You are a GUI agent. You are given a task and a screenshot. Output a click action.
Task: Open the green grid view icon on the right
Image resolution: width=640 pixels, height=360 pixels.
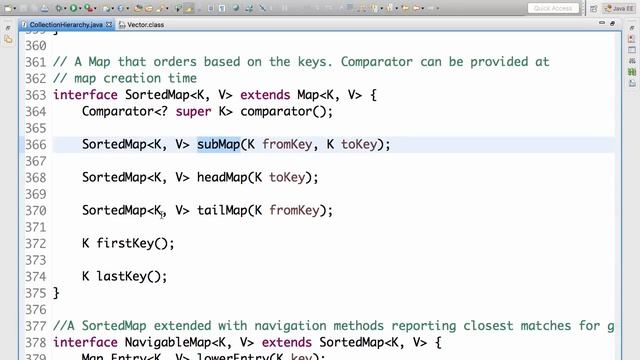click(x=632, y=72)
